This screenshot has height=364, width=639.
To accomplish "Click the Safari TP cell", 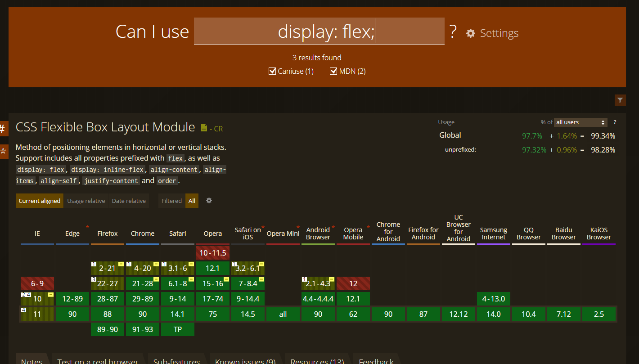I will 178,329.
